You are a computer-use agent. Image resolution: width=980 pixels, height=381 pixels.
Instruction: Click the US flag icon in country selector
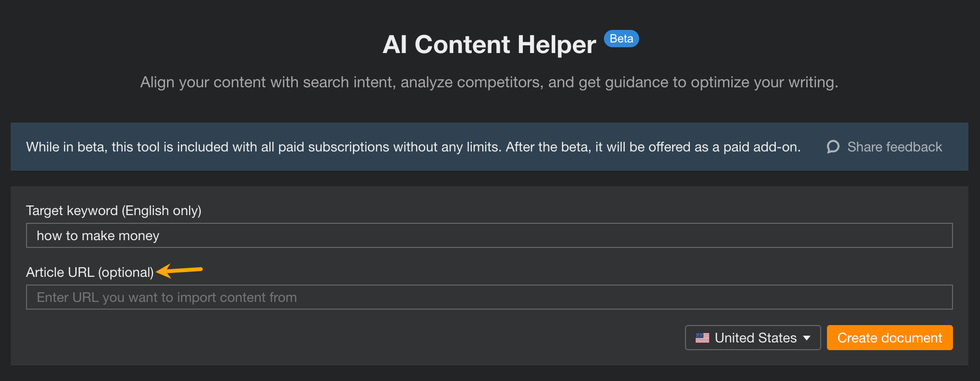(x=703, y=338)
